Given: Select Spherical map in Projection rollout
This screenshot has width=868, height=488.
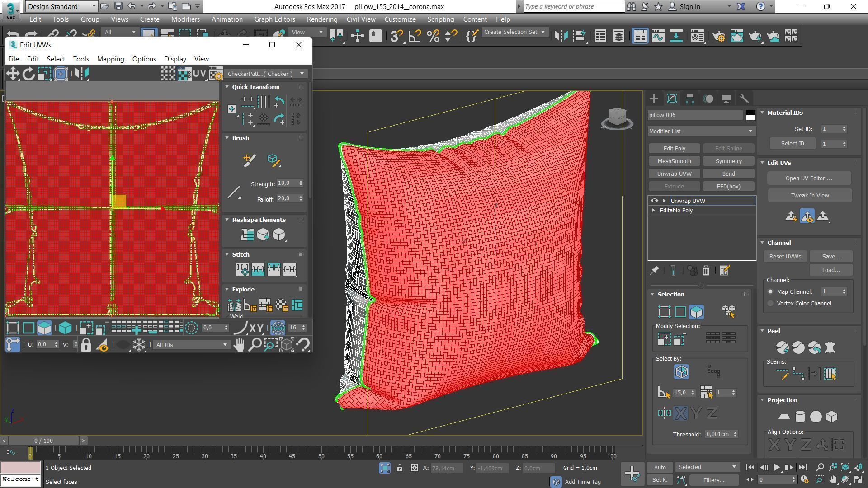Looking at the screenshot, I should (816, 417).
